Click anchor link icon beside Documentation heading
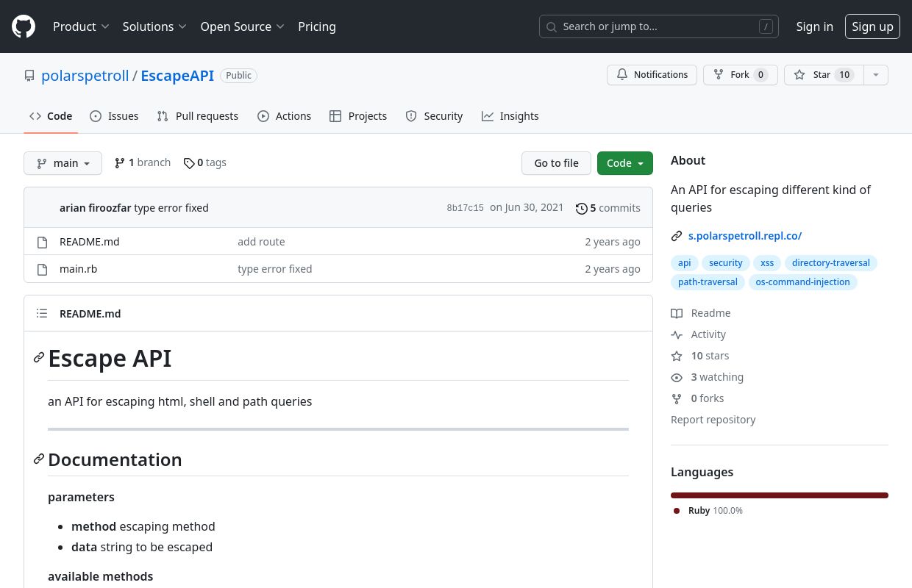912x588 pixels. point(39,459)
